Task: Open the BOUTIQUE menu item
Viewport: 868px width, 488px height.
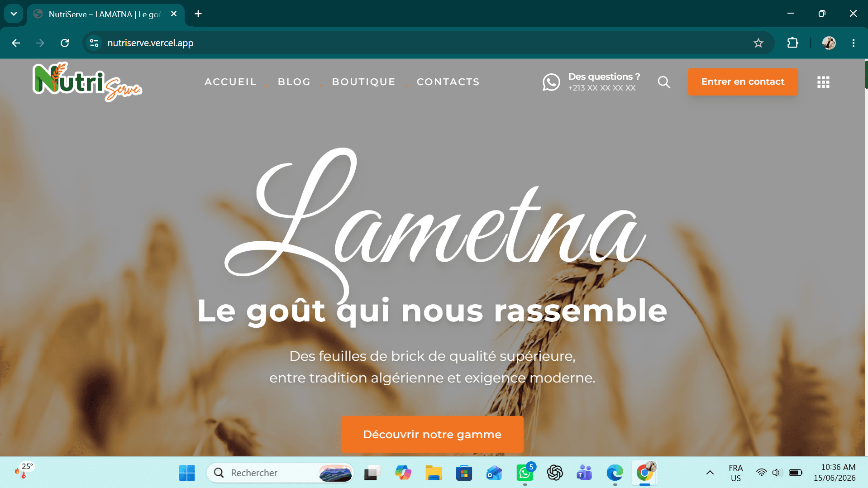Action: (x=364, y=82)
